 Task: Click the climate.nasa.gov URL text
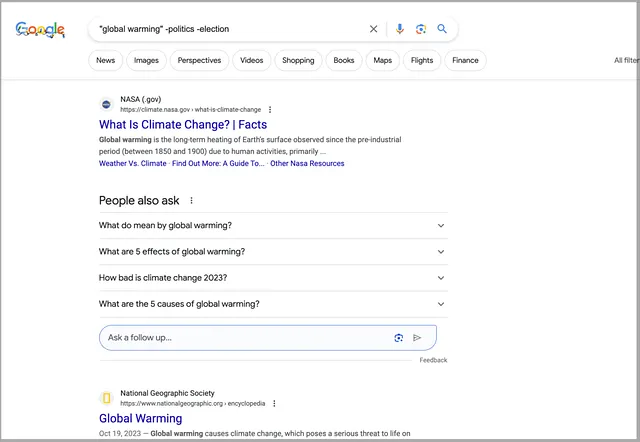(x=190, y=109)
